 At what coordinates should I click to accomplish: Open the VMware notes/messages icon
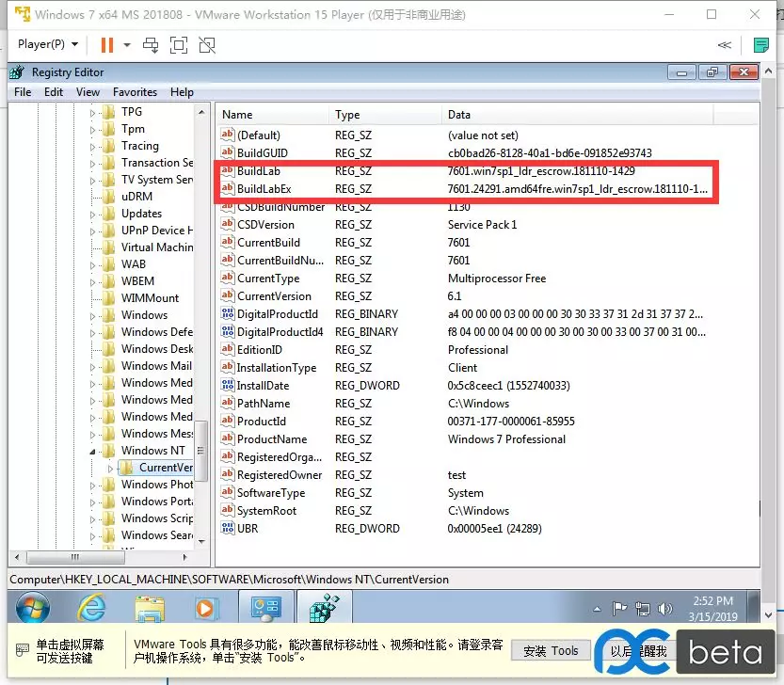tap(761, 45)
